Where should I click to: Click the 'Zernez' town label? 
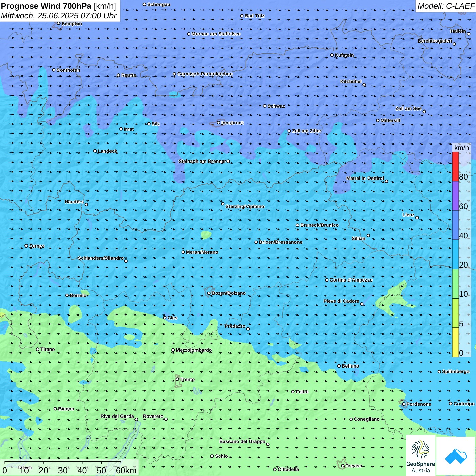pyautogui.click(x=37, y=246)
